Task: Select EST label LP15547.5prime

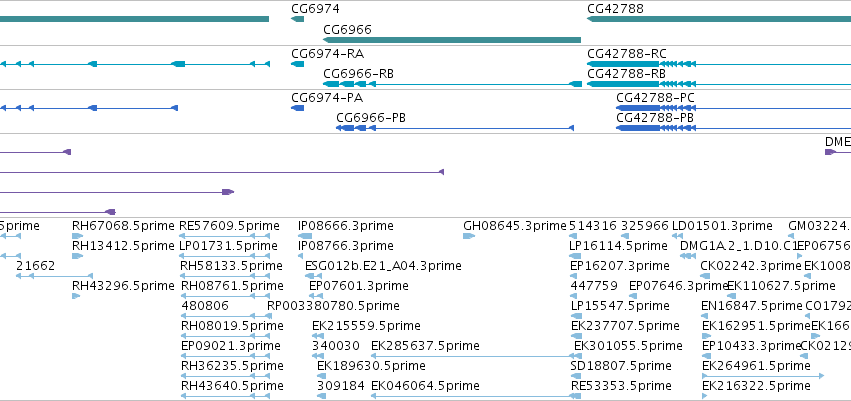Action: (x=620, y=306)
